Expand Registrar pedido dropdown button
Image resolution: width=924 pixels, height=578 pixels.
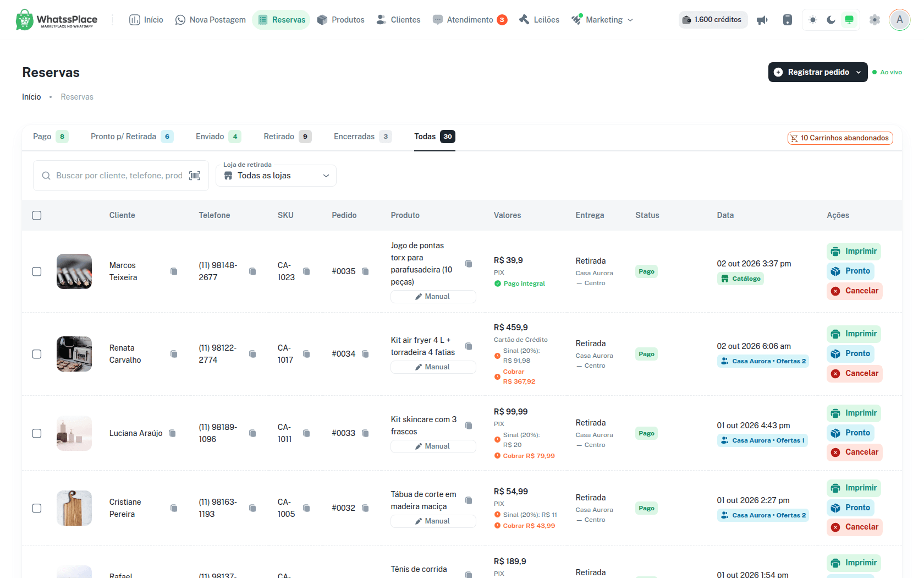[x=818, y=72]
